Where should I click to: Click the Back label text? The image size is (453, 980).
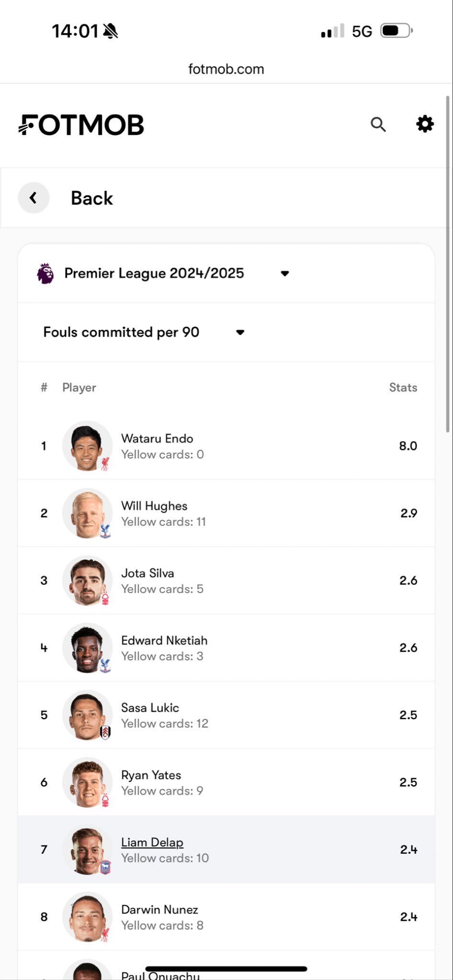[92, 198]
